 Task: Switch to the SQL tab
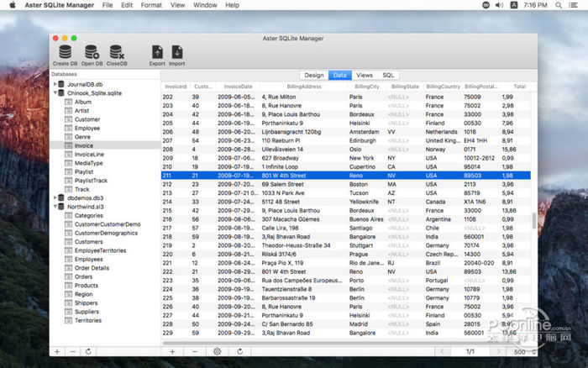(x=388, y=75)
